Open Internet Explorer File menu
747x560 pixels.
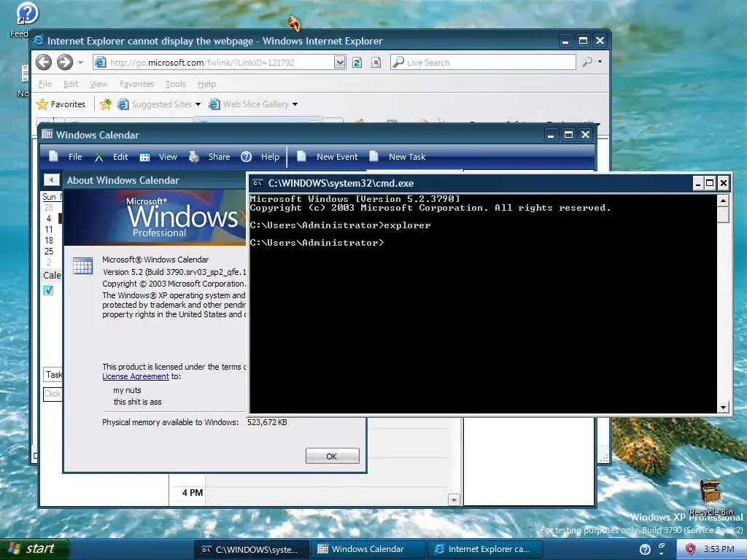pyautogui.click(x=45, y=84)
